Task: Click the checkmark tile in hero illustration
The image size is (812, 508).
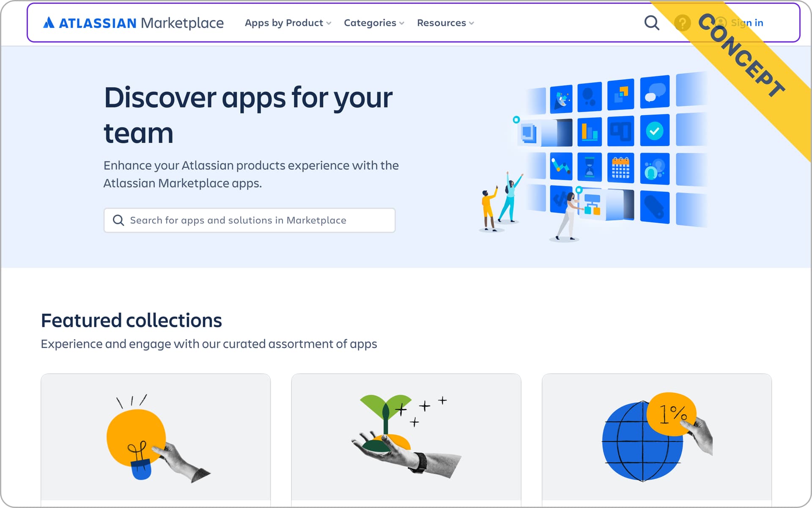Action: (x=654, y=131)
